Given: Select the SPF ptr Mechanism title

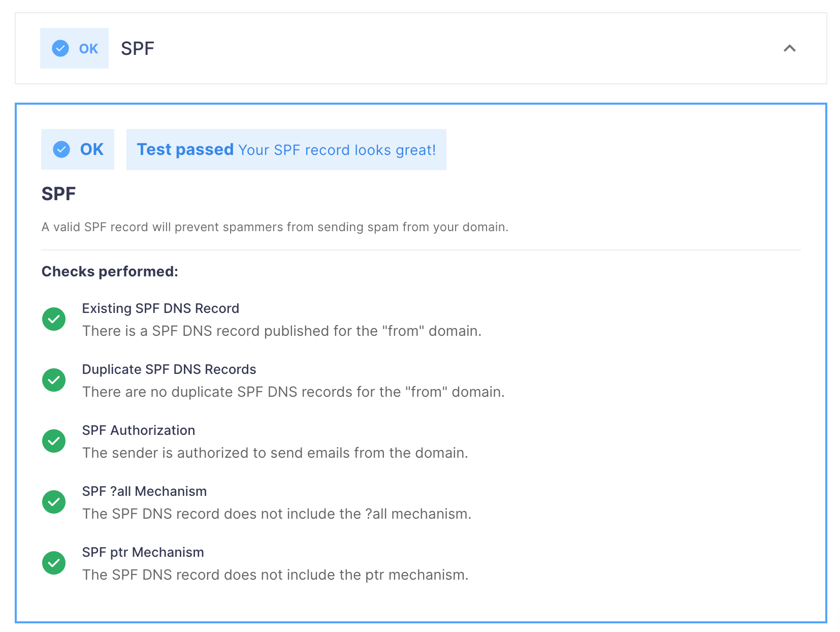Looking at the screenshot, I should (143, 552).
